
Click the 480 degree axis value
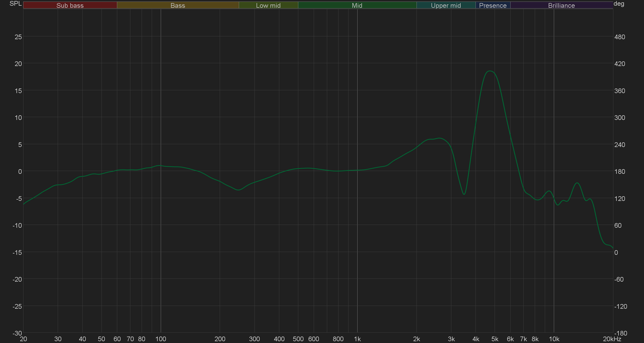[x=620, y=37]
